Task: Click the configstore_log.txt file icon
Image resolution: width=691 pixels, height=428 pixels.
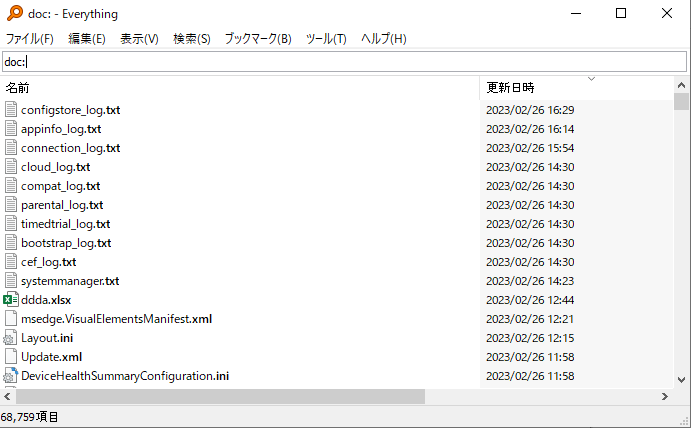Action: (x=11, y=110)
